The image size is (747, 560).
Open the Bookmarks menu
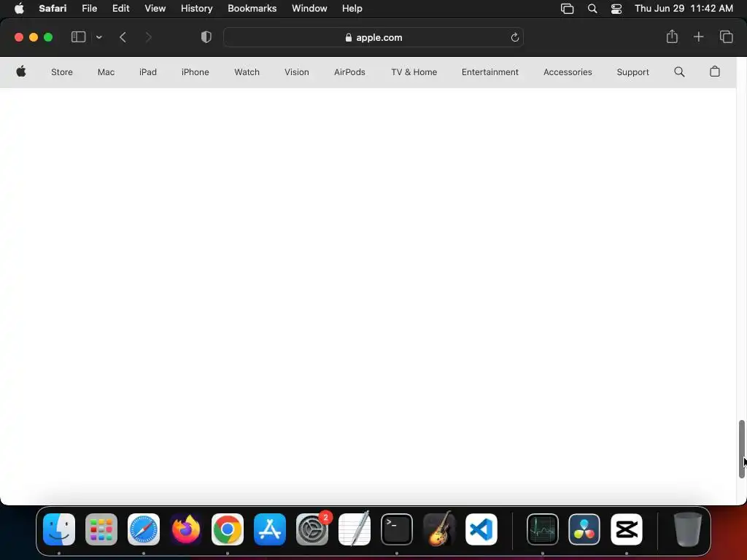(x=252, y=9)
